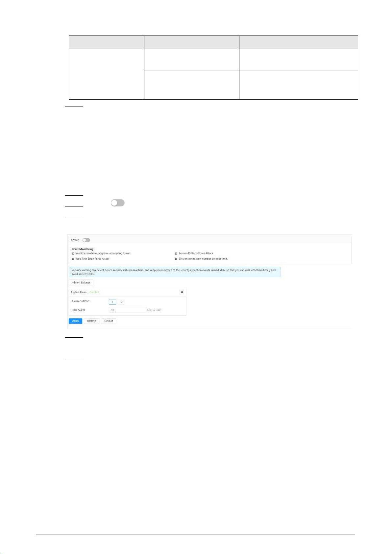
Task: Click the sec.(10-300) range hint
Action: [154, 310]
